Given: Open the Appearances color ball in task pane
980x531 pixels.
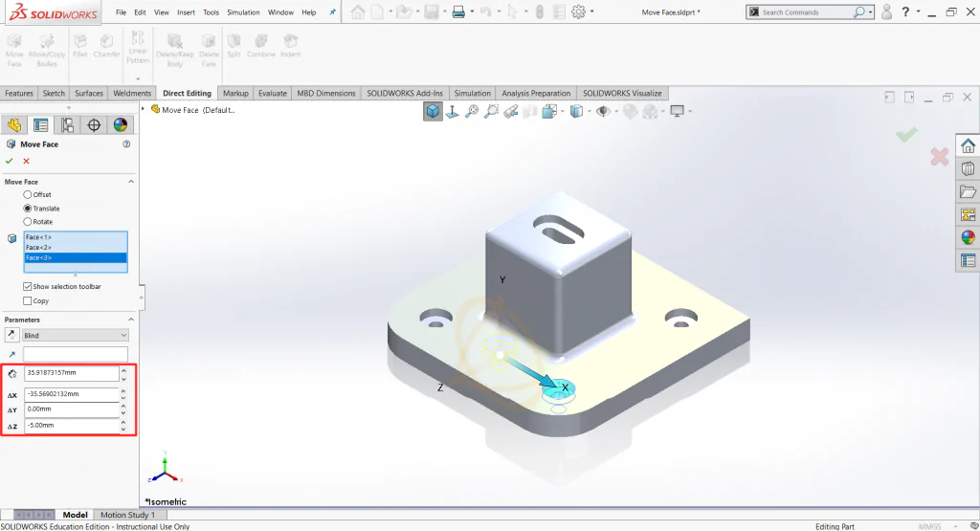Looking at the screenshot, I should point(969,237).
